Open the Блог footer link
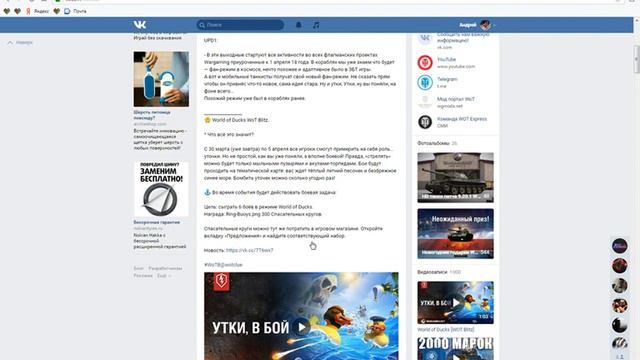The image size is (640, 360). pos(138,269)
